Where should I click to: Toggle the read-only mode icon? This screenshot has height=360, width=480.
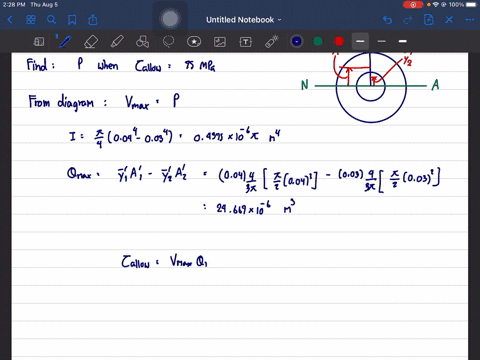[39, 42]
